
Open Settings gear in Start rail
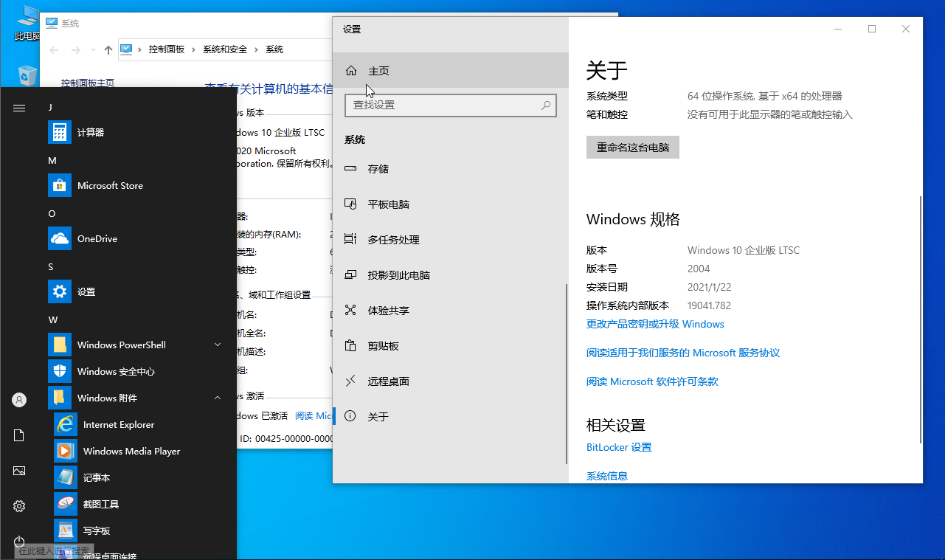(x=19, y=506)
